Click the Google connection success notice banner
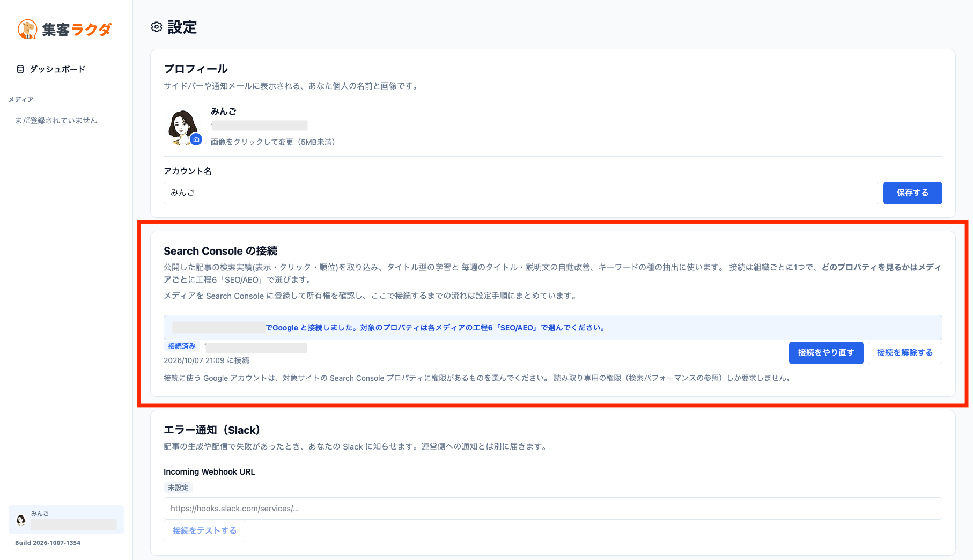The image size is (973, 560). pyautogui.click(x=552, y=327)
